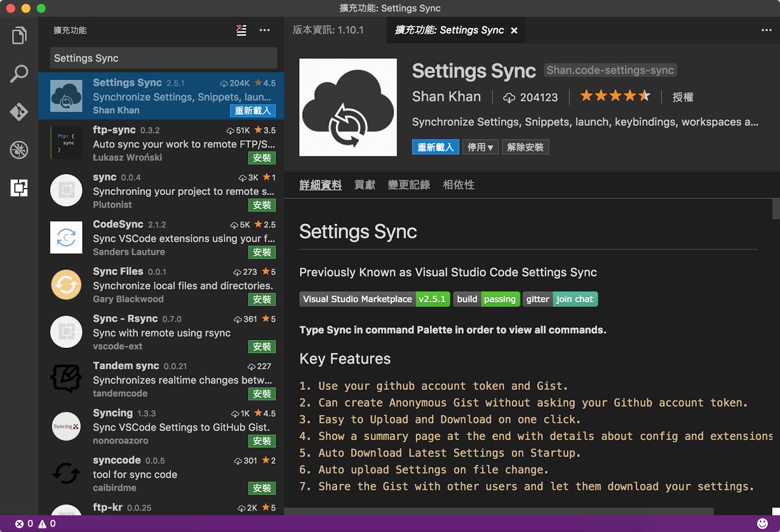Open the Search view magnifier icon
Screen dimensions: 780x532
pyautogui.click(x=19, y=74)
